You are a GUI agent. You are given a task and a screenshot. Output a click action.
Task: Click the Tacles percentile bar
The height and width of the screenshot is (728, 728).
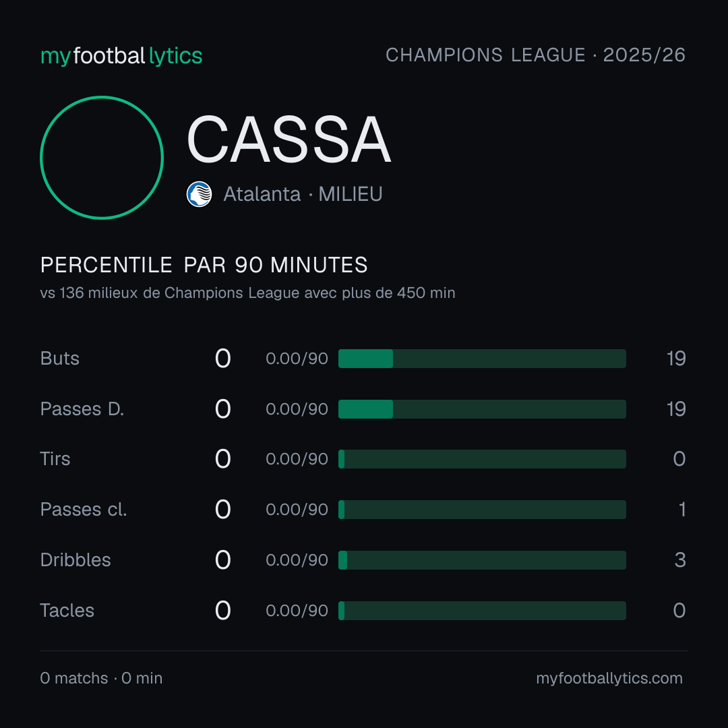(482, 611)
